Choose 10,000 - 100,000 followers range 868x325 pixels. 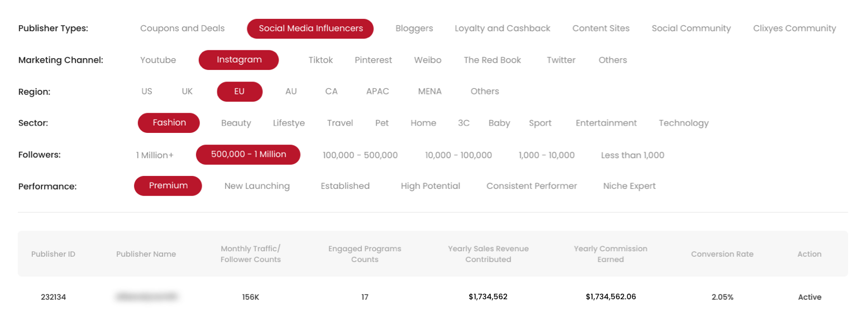[458, 155]
